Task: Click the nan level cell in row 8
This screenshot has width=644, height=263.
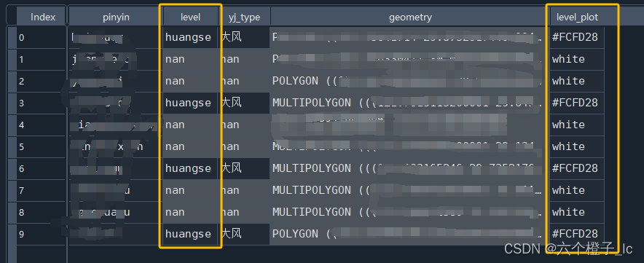Action: coord(190,212)
